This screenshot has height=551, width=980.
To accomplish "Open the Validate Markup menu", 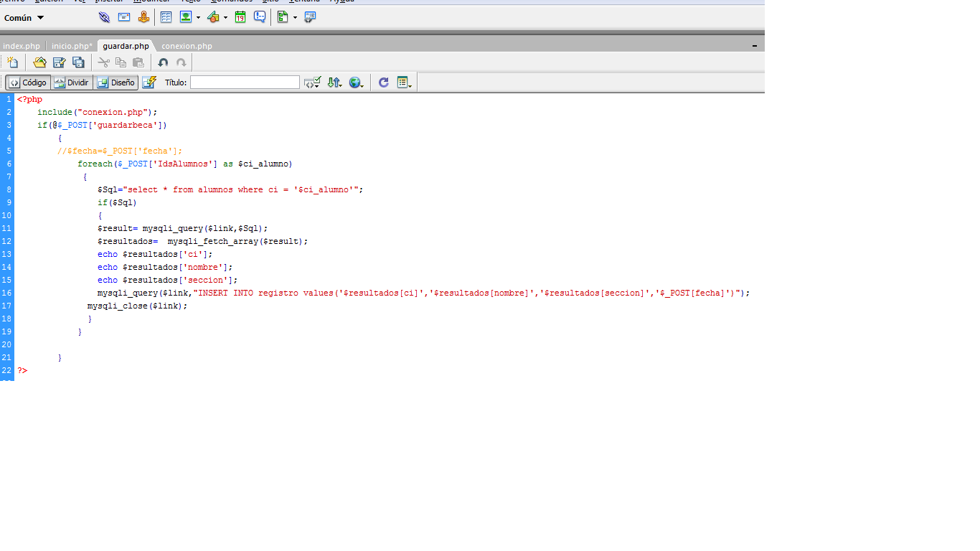I will point(312,83).
